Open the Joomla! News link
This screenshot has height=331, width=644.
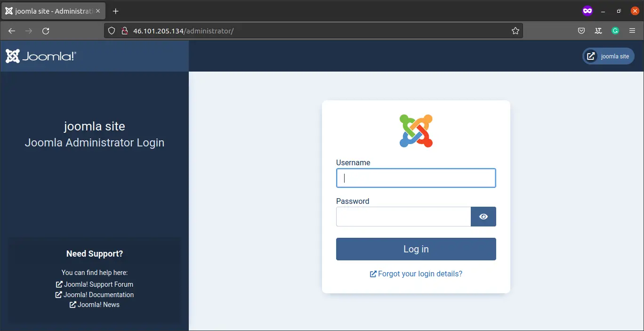click(x=95, y=305)
